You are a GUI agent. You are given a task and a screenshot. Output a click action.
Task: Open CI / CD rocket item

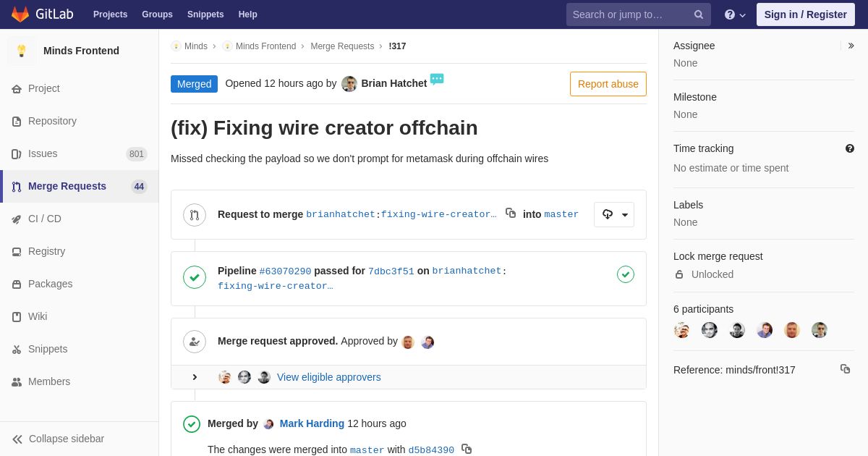(80, 219)
